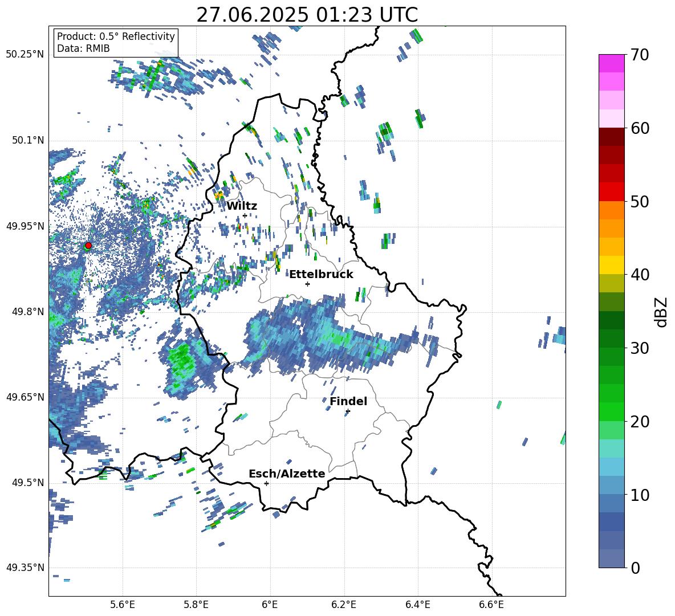Click the dBZ colorbar axis label
Viewport: 675px width, 616px height.
click(662, 312)
